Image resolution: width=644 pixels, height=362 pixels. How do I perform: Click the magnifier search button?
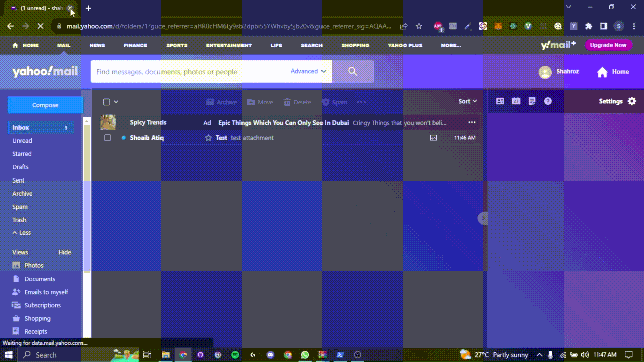point(353,71)
